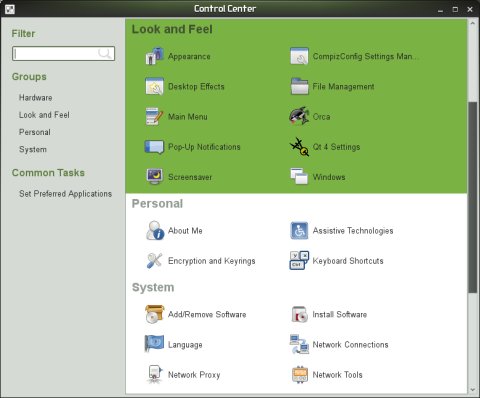The height and width of the screenshot is (398, 480).
Task: Click the Encryption and Keyrings icon
Action: pos(154,261)
